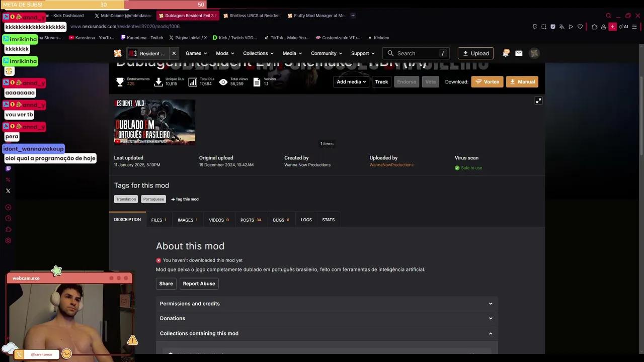This screenshot has height=362, width=644.
Task: Open the WannaNowProductions uploader profile
Action: coord(391,165)
